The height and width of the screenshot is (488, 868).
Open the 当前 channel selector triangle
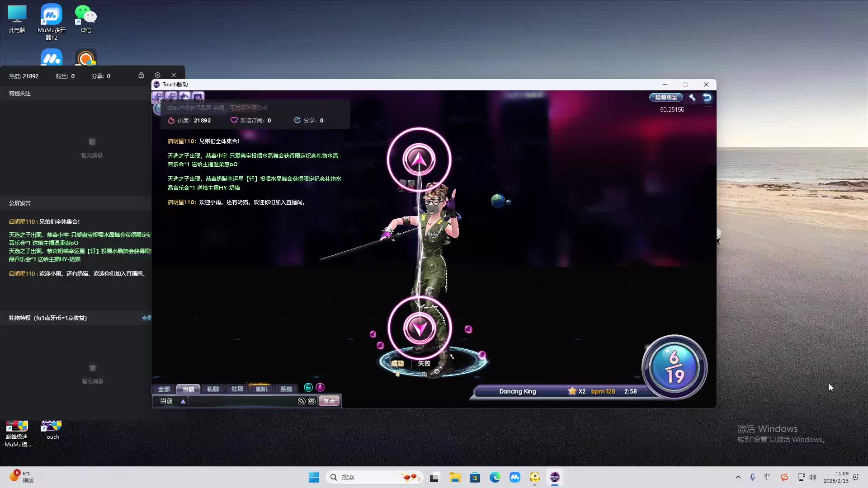click(x=183, y=401)
